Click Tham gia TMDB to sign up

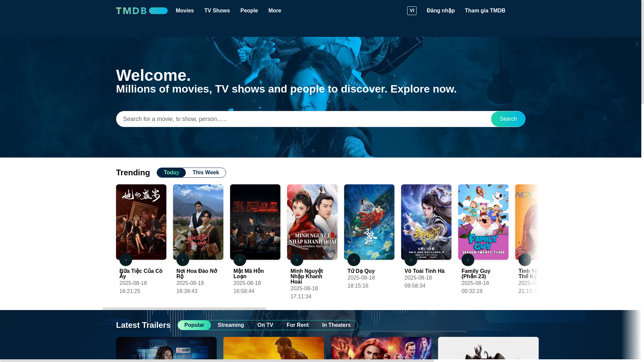[x=485, y=11]
